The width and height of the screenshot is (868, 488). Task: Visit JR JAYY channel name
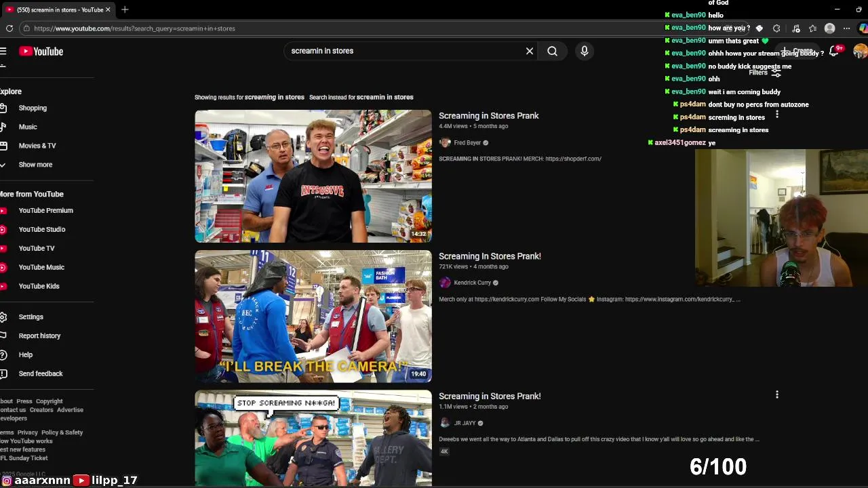click(465, 423)
